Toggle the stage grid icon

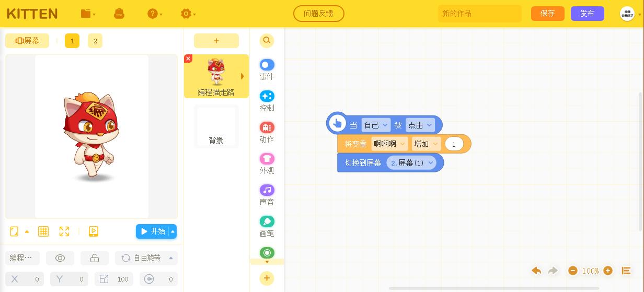[43, 231]
